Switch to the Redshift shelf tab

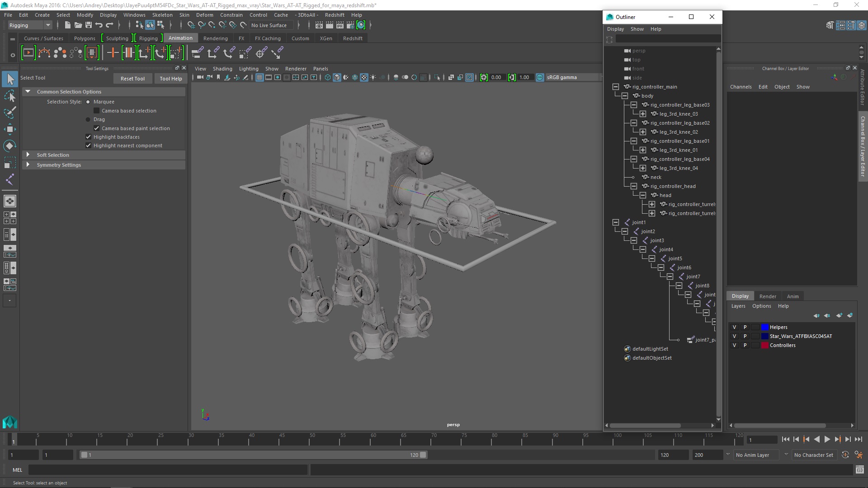[353, 38]
